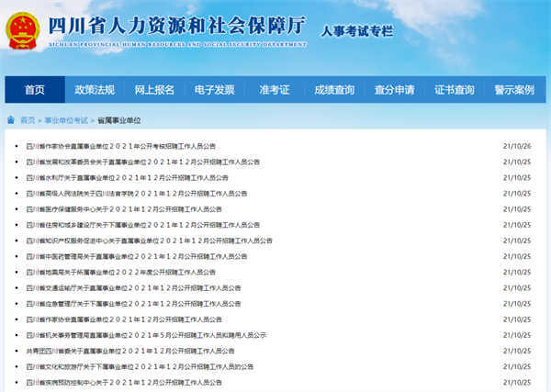This screenshot has width=551, height=392.
Task: Open the 准考证 page
Action: [x=275, y=90]
